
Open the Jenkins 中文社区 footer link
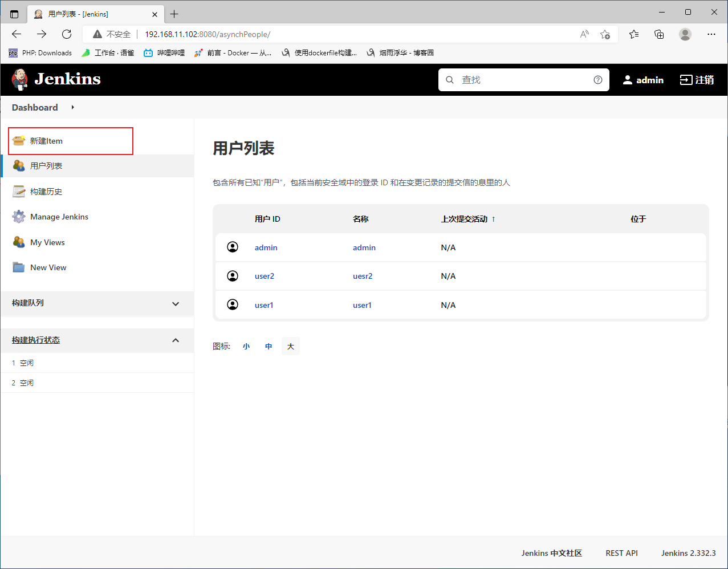tap(551, 553)
